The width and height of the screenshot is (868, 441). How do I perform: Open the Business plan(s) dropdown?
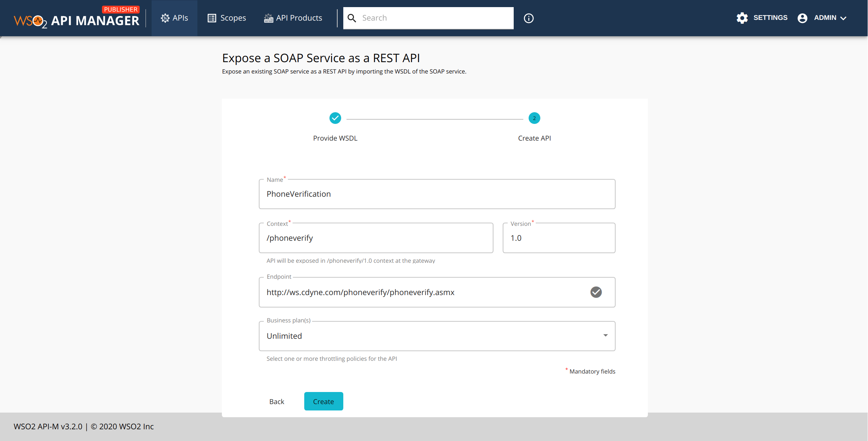[x=605, y=335]
